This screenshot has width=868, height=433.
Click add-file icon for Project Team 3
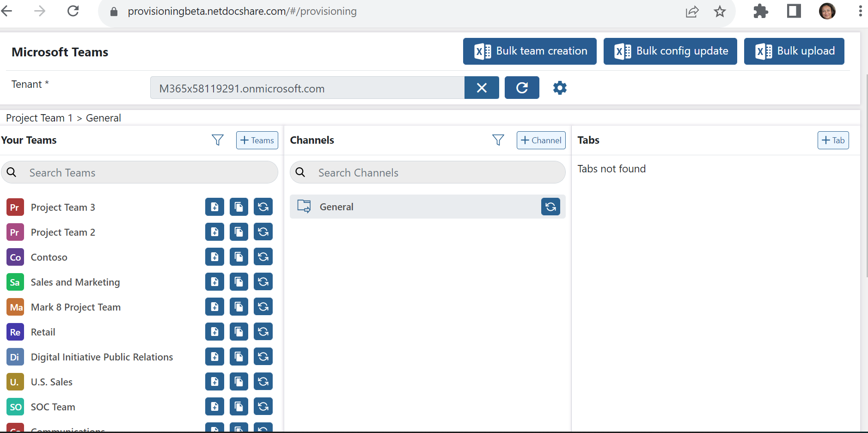pyautogui.click(x=214, y=207)
